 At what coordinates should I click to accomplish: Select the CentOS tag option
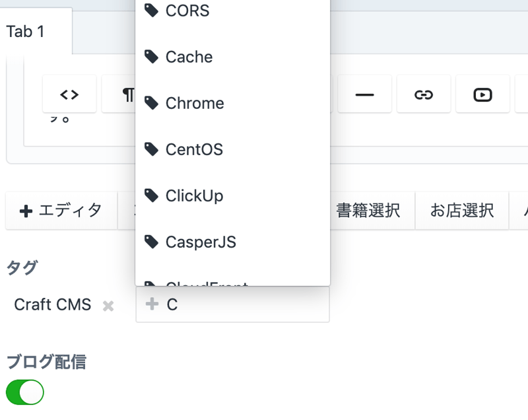(194, 149)
